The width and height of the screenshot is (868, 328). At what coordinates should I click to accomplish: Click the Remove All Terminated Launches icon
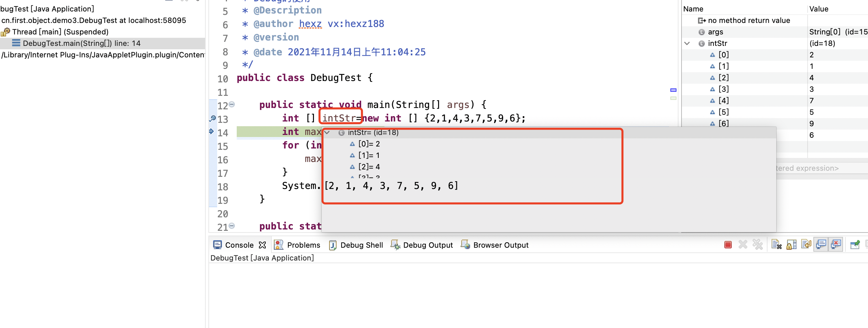(x=757, y=245)
